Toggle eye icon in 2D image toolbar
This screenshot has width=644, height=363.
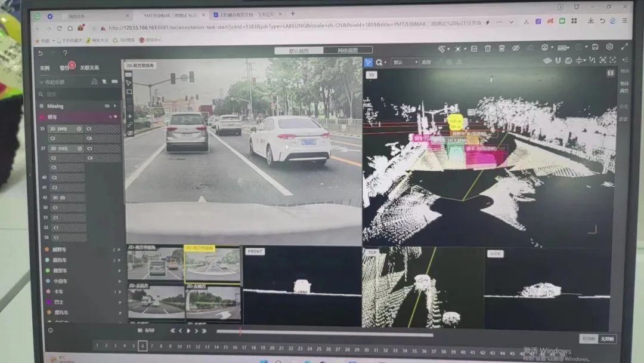tap(129, 133)
